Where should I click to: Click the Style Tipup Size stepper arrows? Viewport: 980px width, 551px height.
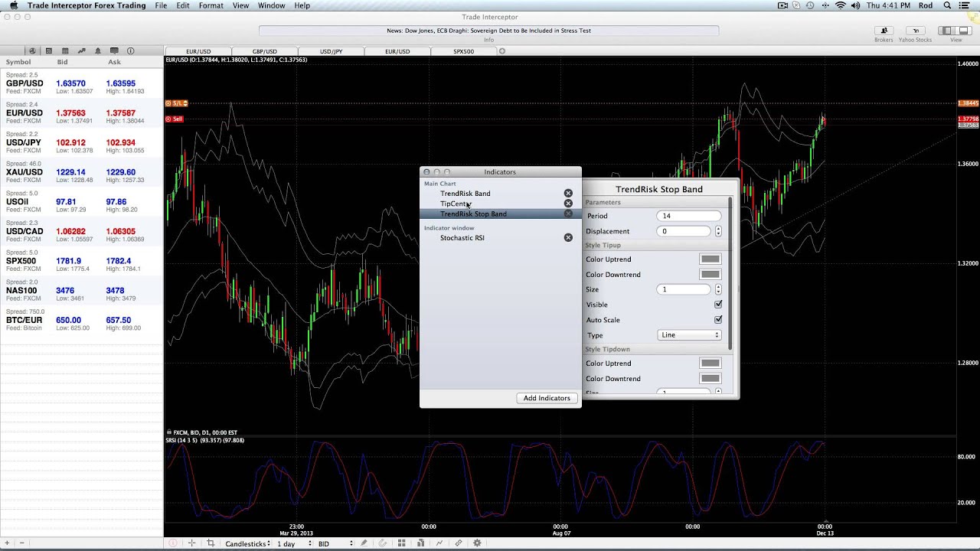718,289
